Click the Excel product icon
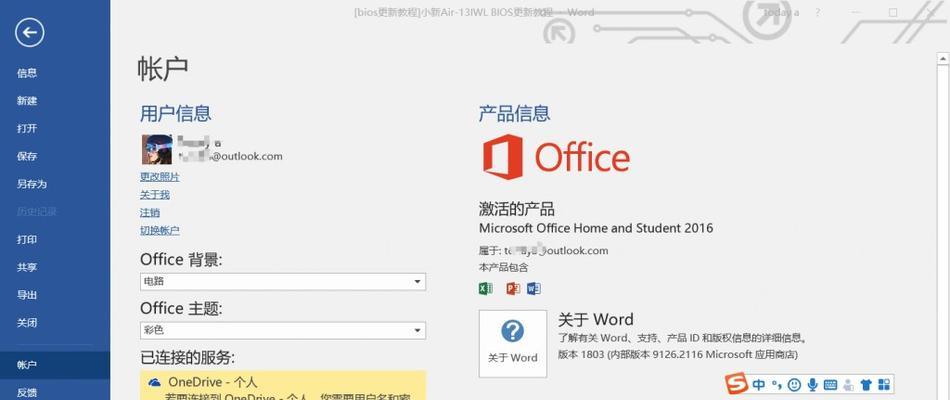This screenshot has height=400, width=950. [x=485, y=288]
